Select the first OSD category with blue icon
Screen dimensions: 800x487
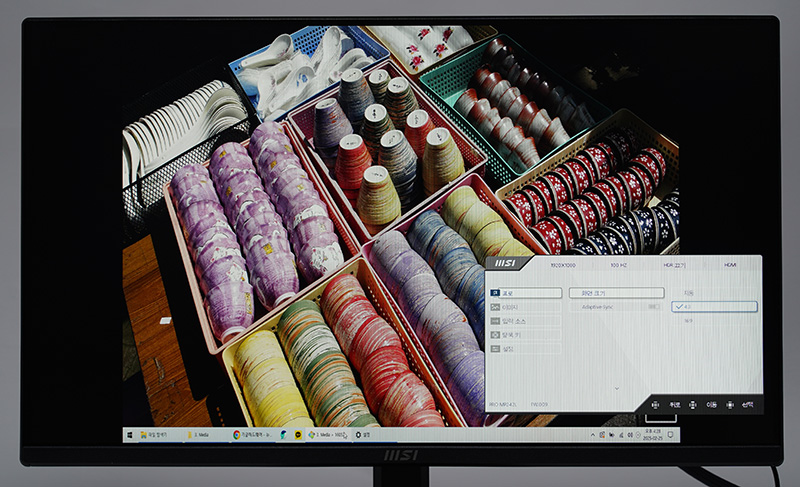(x=526, y=293)
